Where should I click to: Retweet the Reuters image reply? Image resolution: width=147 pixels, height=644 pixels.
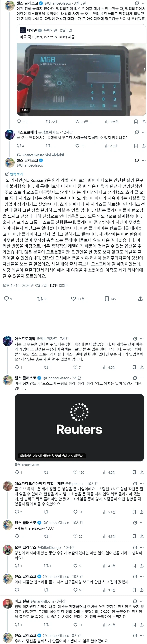46,472
